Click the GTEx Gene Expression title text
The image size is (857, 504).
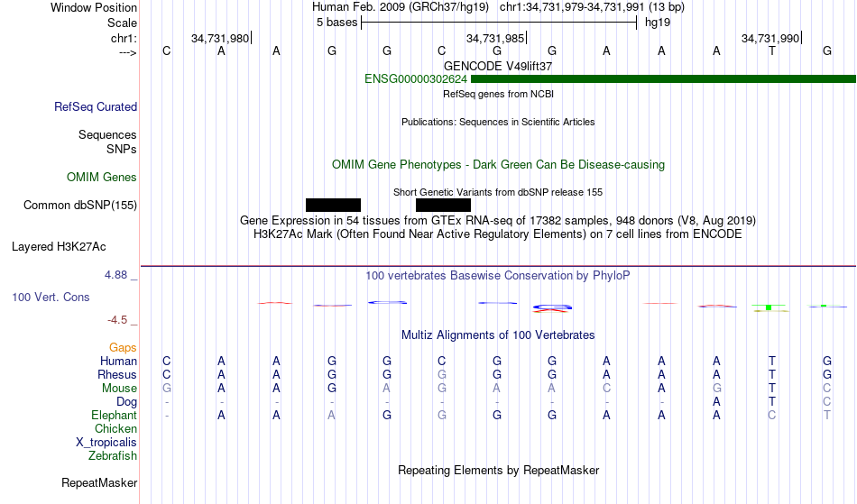pyautogui.click(x=498, y=221)
